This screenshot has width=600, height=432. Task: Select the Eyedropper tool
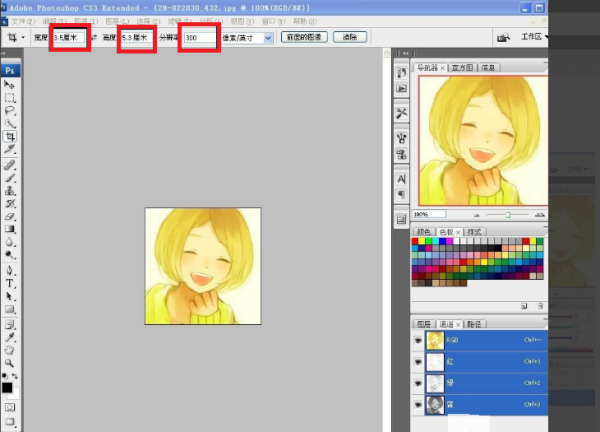[10, 337]
